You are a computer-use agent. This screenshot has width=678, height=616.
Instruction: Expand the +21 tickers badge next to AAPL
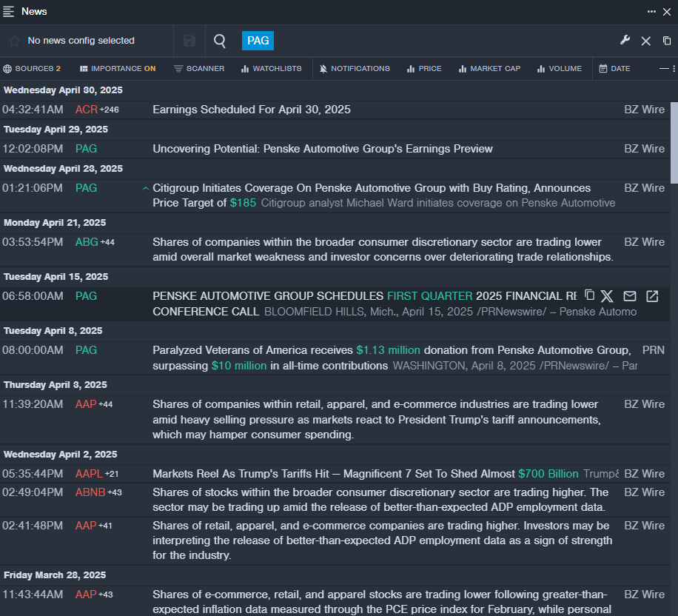click(112, 474)
